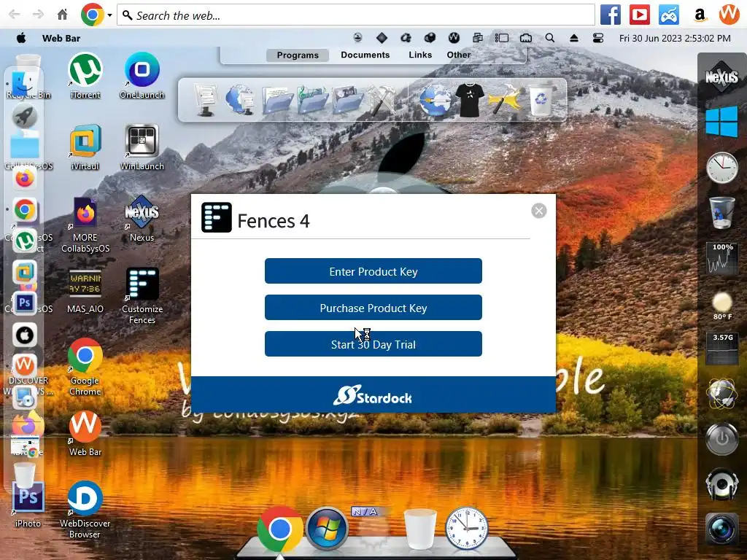The width and height of the screenshot is (747, 560).
Task: Click the orange W Web Bar icon
Action: (x=729, y=15)
